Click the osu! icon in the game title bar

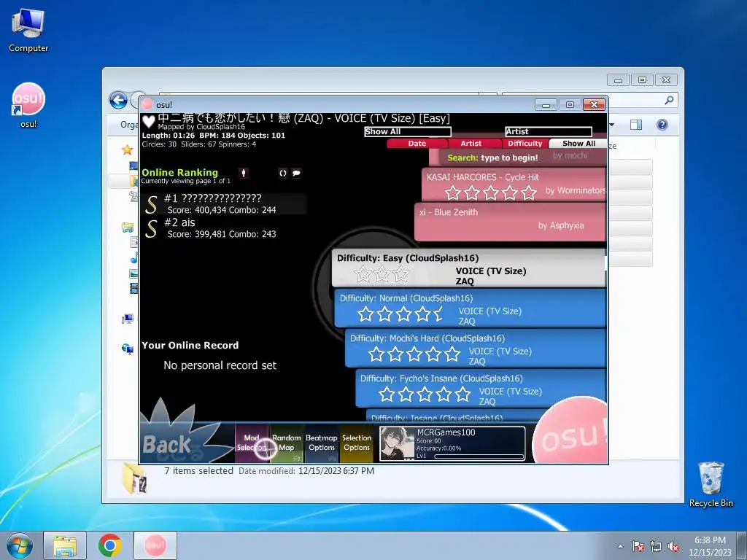[x=147, y=104]
